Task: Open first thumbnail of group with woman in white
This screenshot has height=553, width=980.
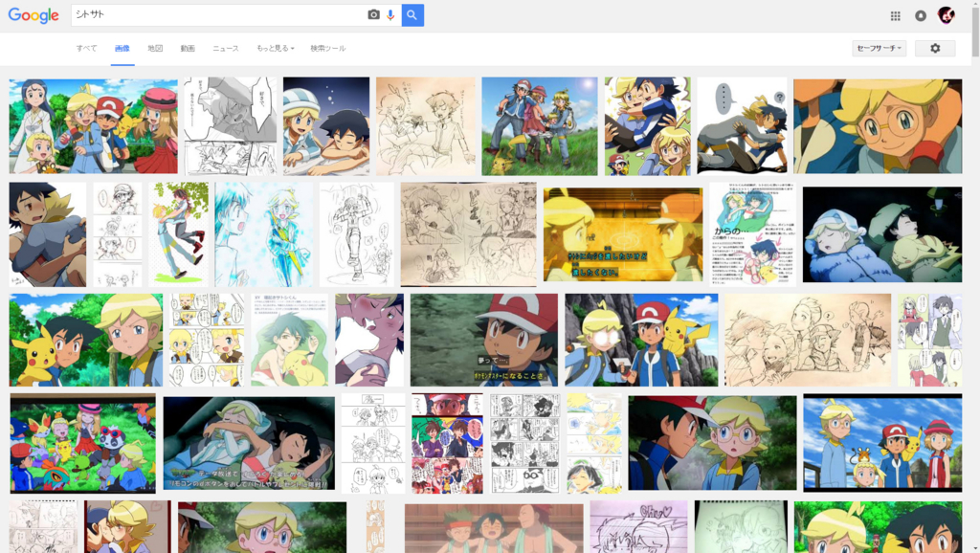Action: point(93,126)
